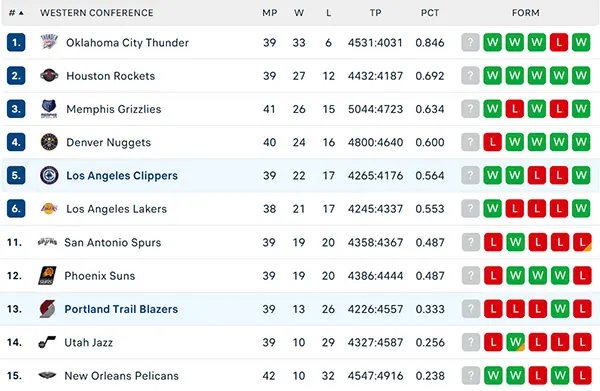Click the Memphis Grizzlies logo icon
This screenshot has width=600, height=391.
[x=49, y=109]
